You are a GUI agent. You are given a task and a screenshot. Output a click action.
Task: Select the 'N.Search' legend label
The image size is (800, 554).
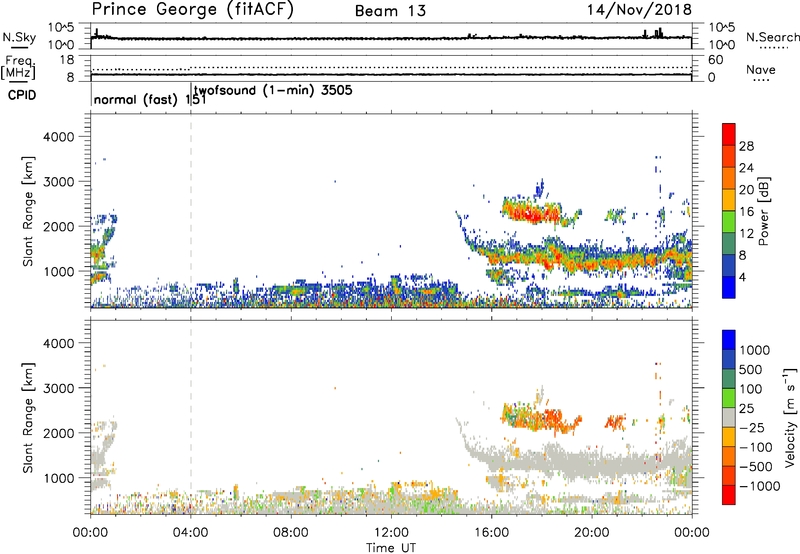pos(772,37)
